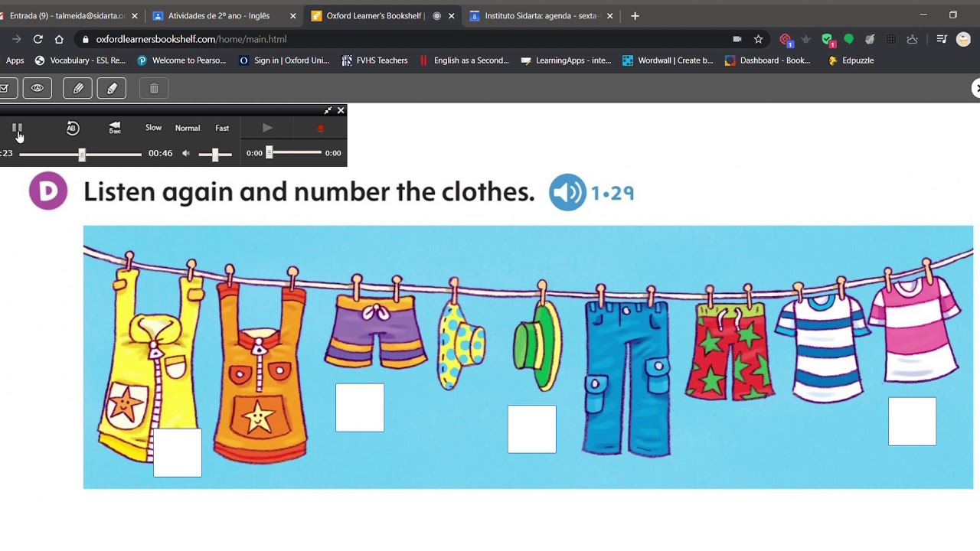Rewind audio five seconds
980x551 pixels.
pos(115,128)
